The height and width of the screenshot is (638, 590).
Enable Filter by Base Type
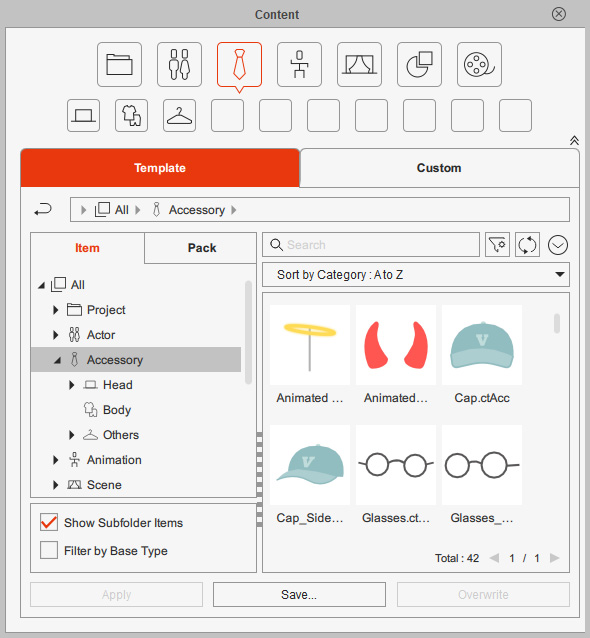click(49, 551)
